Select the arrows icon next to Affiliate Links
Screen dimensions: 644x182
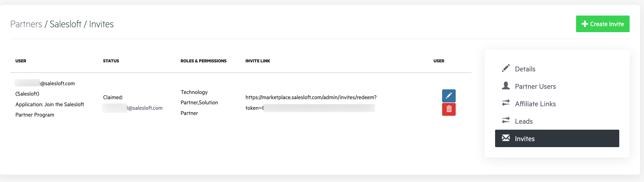point(506,103)
